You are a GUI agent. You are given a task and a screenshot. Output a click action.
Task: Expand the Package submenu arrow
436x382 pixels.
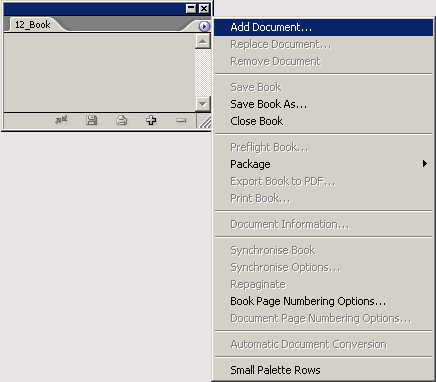(x=424, y=164)
